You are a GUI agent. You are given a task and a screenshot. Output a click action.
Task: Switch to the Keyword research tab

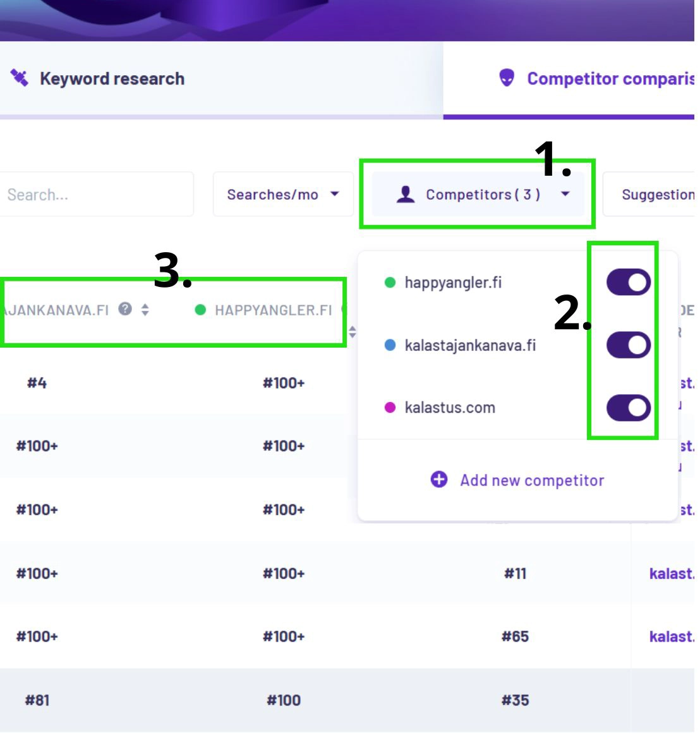tap(112, 78)
